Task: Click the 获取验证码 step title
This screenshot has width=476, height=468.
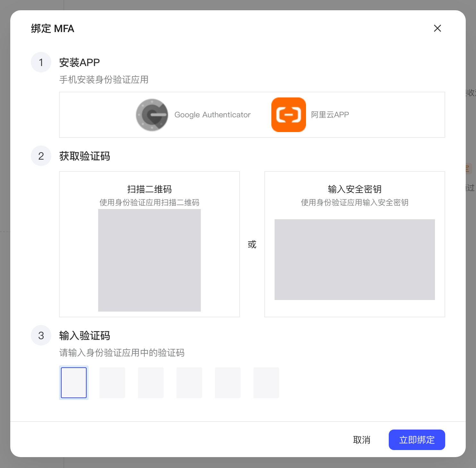Action: click(85, 156)
